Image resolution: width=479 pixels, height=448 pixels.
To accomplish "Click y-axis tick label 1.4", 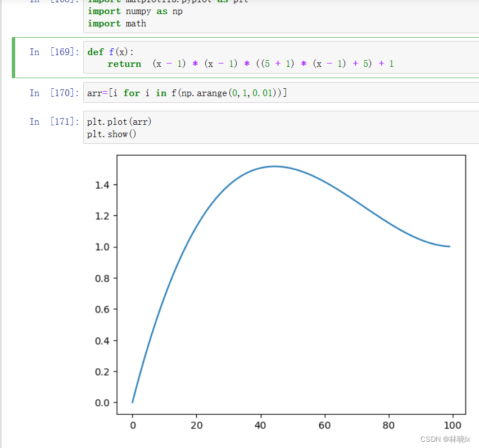I will pyautogui.click(x=102, y=185).
